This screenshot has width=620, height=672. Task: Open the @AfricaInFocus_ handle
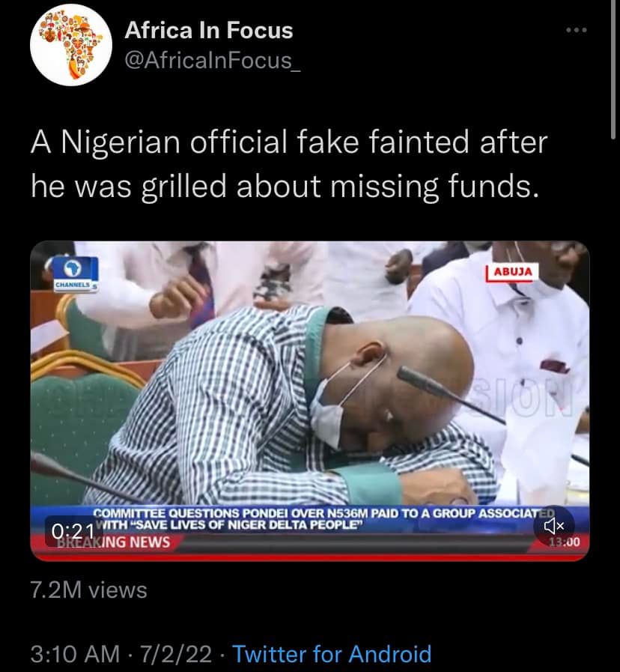[x=213, y=59]
